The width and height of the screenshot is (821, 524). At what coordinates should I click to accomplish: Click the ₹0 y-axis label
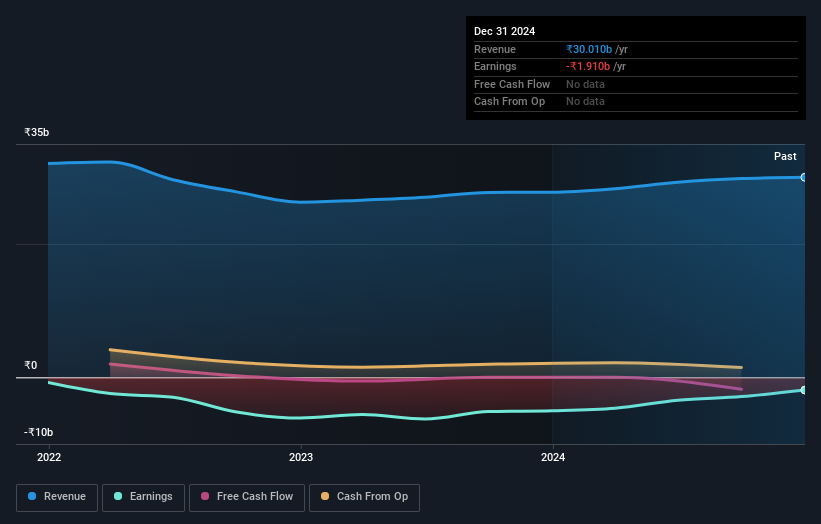point(31,365)
